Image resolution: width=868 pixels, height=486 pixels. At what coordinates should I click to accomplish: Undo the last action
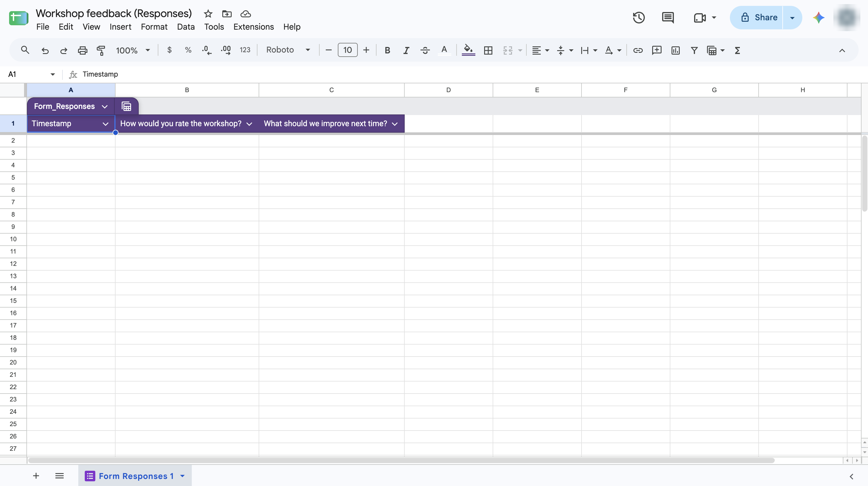[45, 50]
